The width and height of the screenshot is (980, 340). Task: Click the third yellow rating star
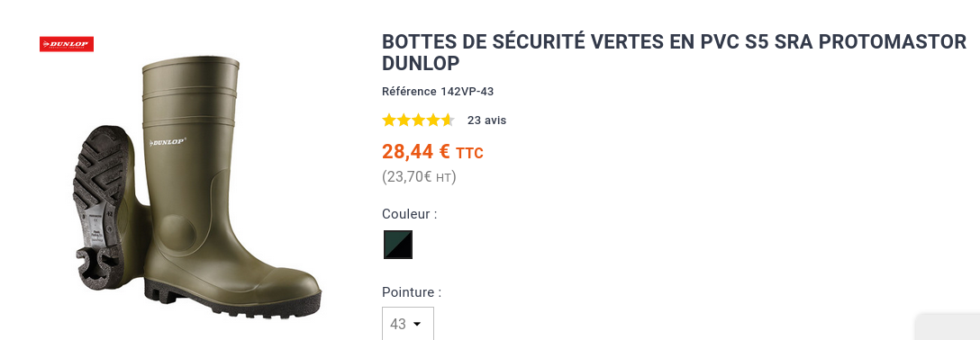tap(418, 120)
